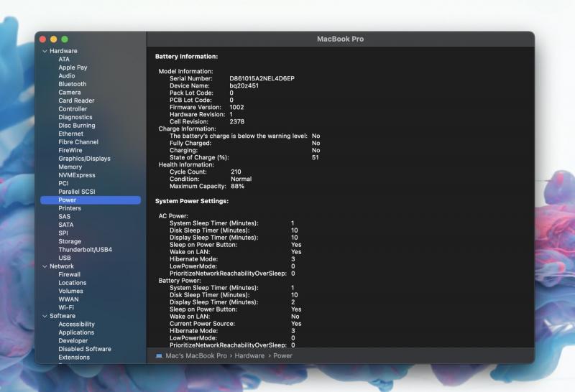Select Diagnostics in the sidebar

[75, 117]
